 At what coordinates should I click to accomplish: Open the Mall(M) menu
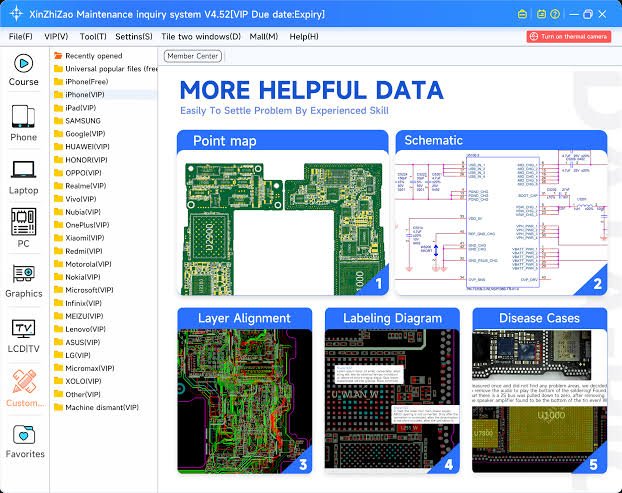click(x=263, y=36)
